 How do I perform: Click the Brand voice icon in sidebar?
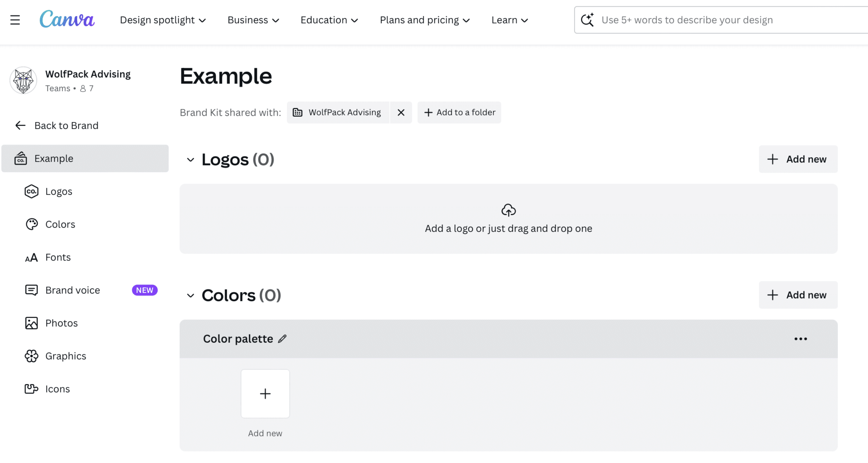[x=31, y=290]
